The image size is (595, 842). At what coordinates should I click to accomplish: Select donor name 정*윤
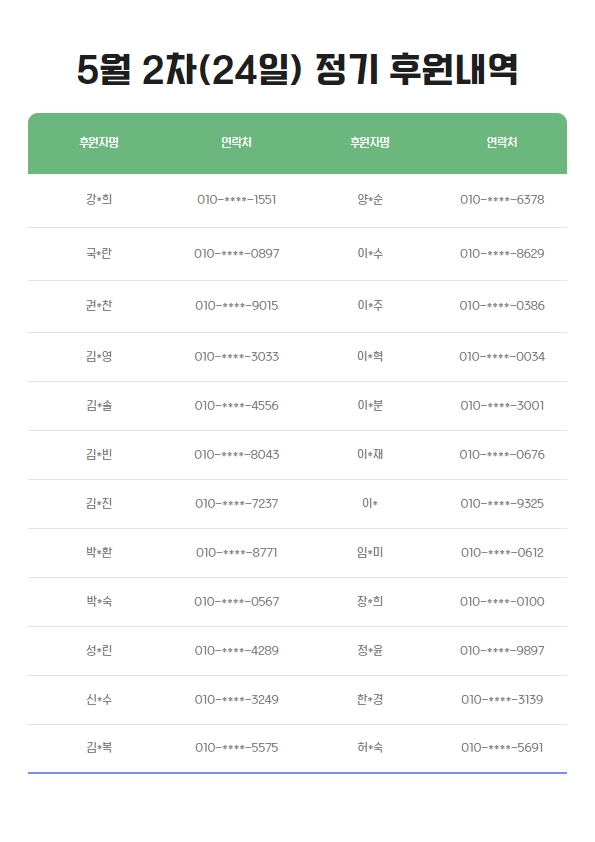(370, 650)
